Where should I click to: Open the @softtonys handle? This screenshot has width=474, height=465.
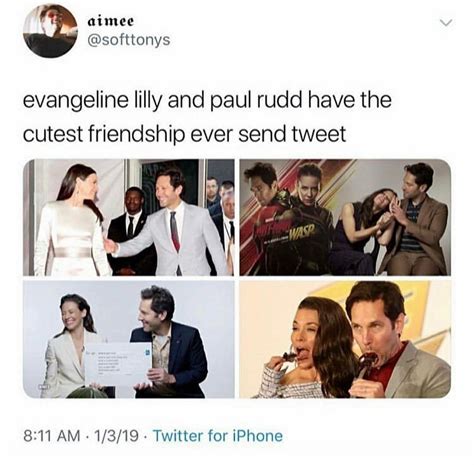click(129, 40)
